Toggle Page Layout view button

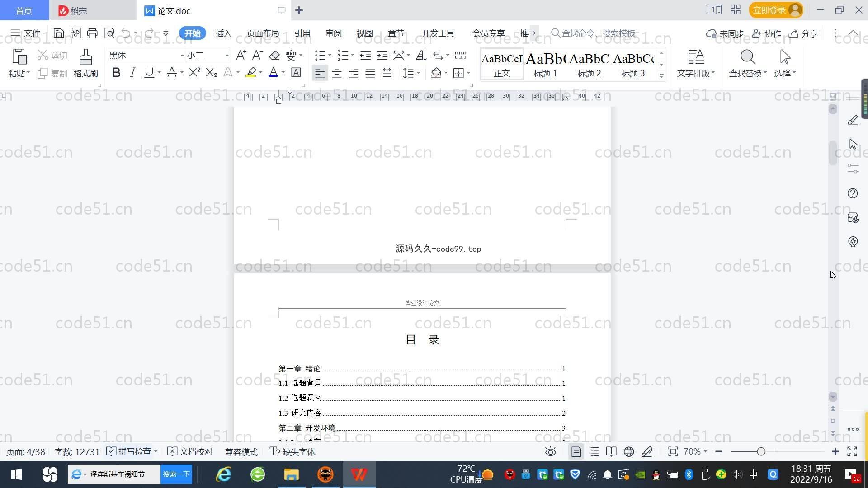(x=576, y=452)
